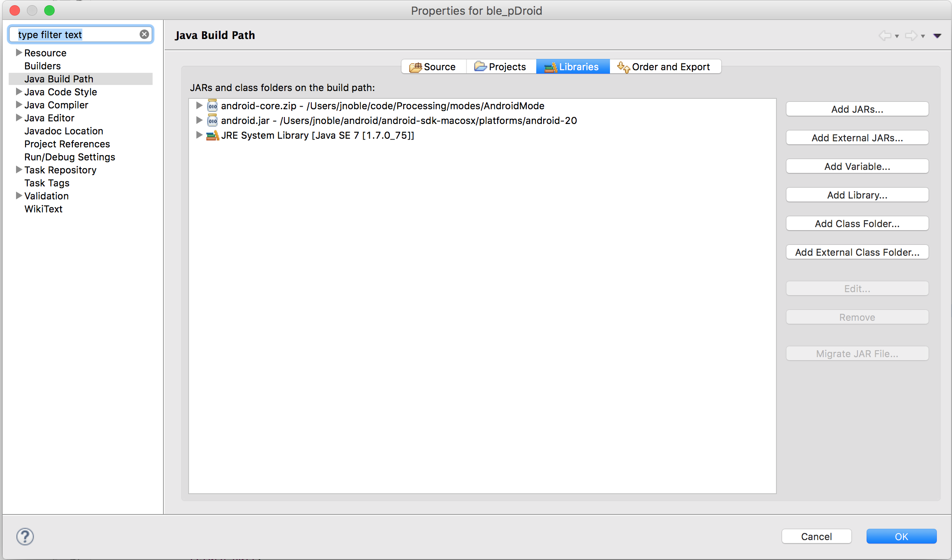Viewport: 952px width, 560px height.
Task: Select the android.jar platforms/android-20 text
Action: pyautogui.click(x=399, y=120)
